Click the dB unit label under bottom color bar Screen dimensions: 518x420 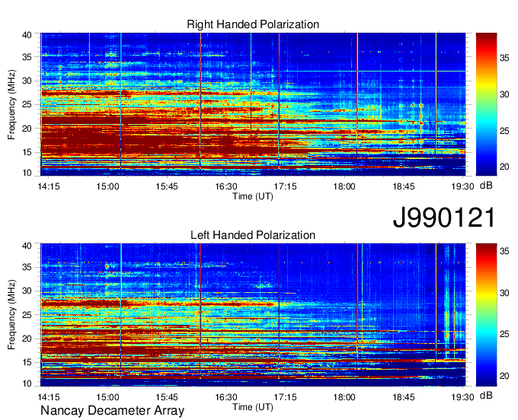tap(486, 396)
